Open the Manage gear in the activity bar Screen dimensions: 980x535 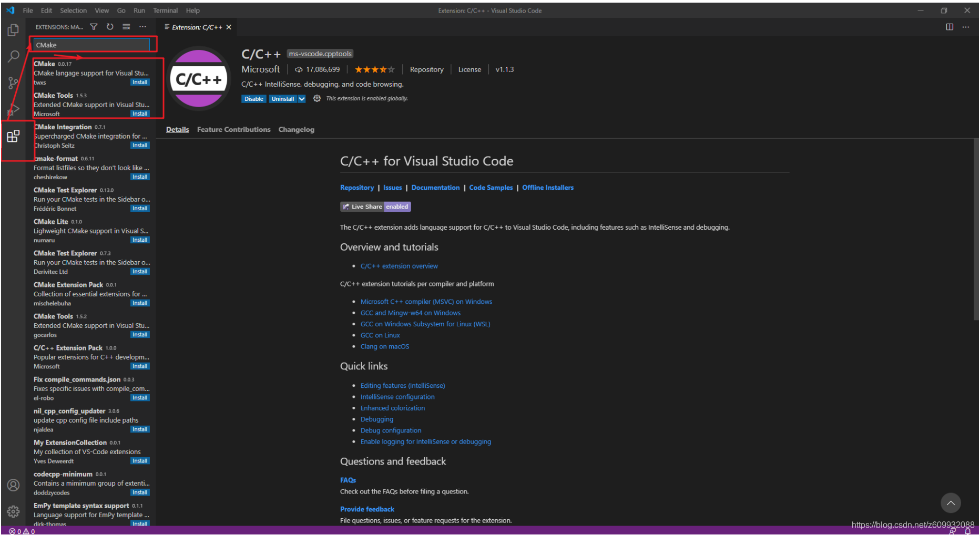pos(13,511)
